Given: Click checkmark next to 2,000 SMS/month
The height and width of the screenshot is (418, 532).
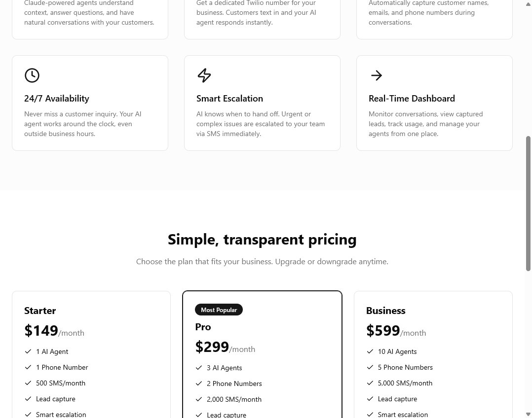Looking at the screenshot, I should pos(199,399).
